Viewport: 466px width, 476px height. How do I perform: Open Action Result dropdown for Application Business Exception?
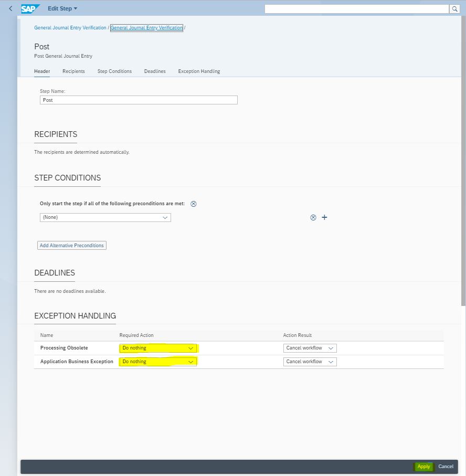[310, 362]
